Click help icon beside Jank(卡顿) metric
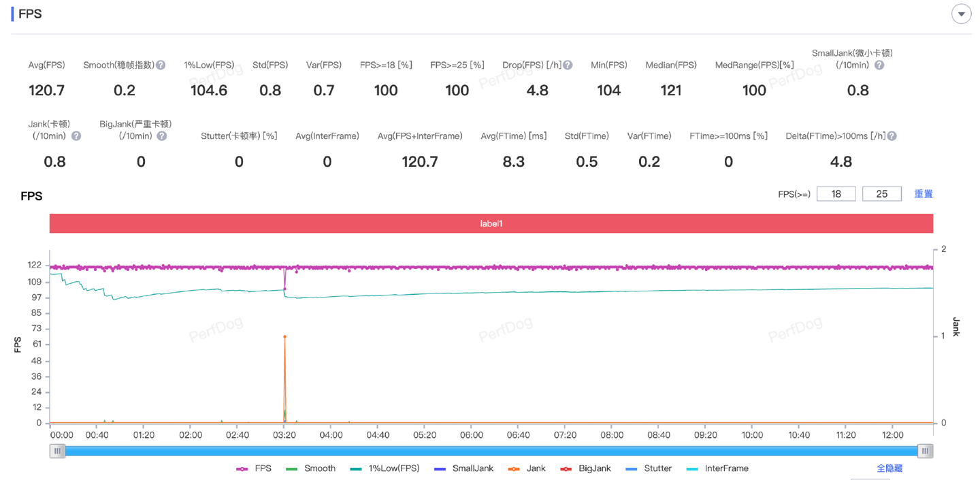The height and width of the screenshot is (480, 980). 76,136
